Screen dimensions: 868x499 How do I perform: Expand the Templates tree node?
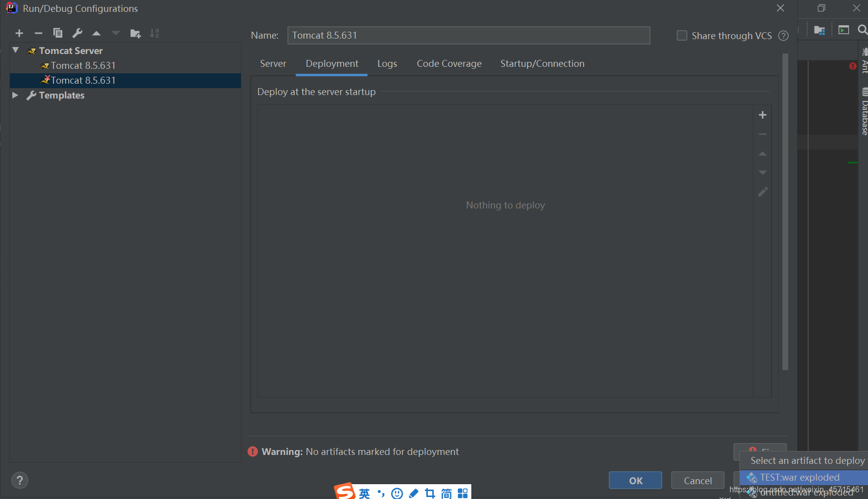[15, 95]
